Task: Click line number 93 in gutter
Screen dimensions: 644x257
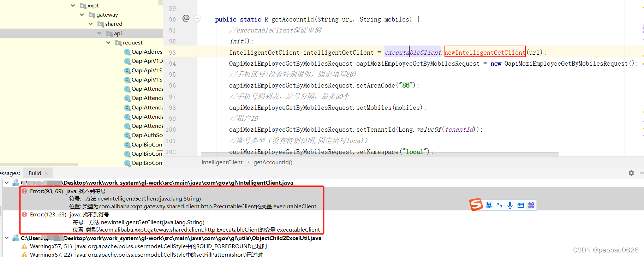Action: point(172,53)
